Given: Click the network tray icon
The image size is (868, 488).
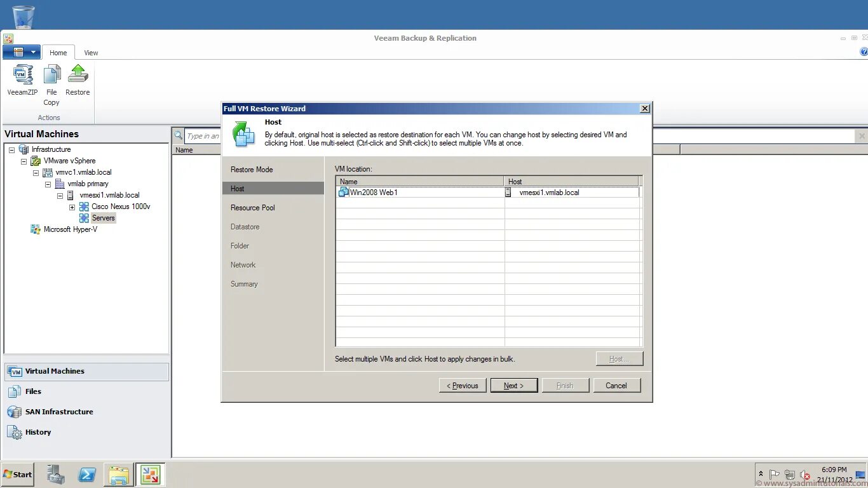Looking at the screenshot, I should click(x=790, y=475).
